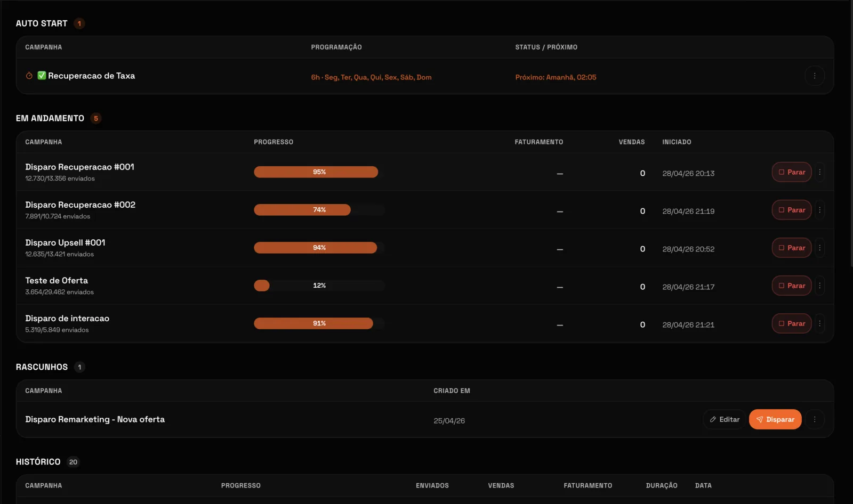The width and height of the screenshot is (853, 504).
Task: Click the 91% progress bar
Action: click(x=319, y=323)
